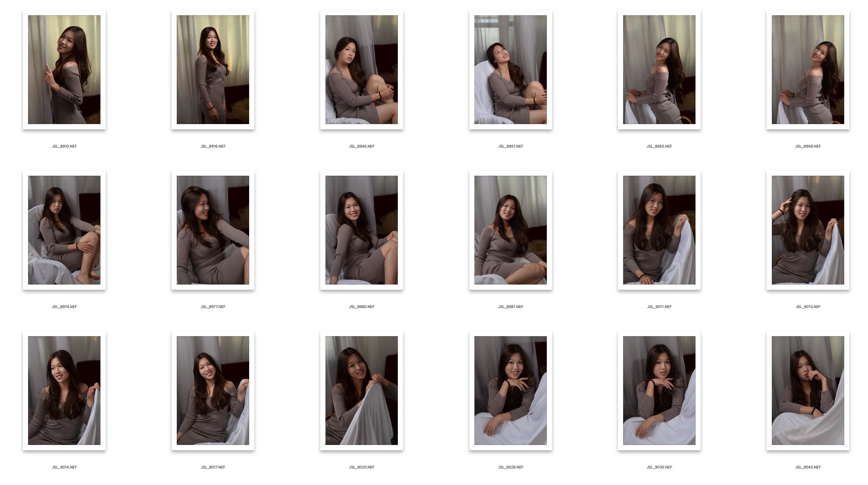The height and width of the screenshot is (485, 868).
Task: Click the JSL_9043.NEF filename label
Action: click(808, 467)
